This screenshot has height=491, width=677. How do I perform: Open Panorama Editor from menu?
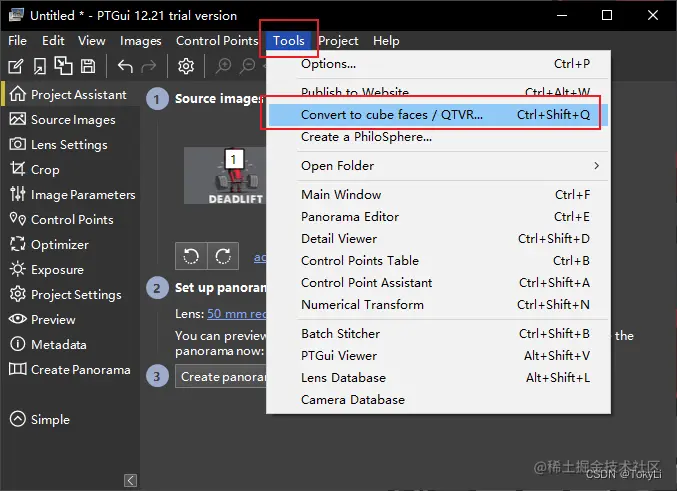tap(438, 217)
